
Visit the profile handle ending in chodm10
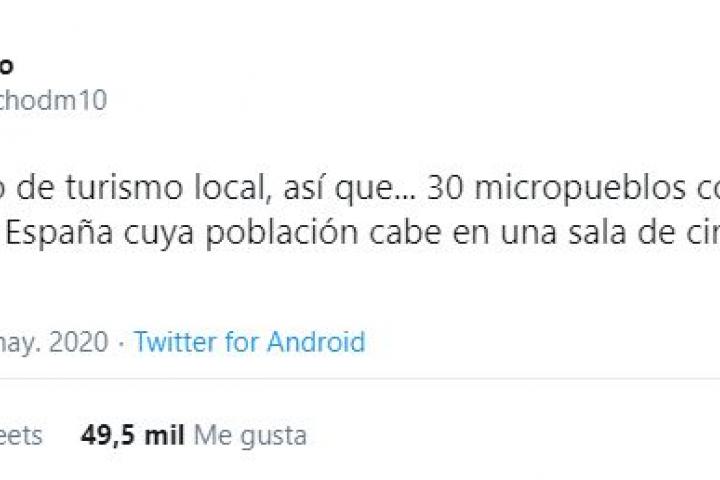tap(53, 100)
